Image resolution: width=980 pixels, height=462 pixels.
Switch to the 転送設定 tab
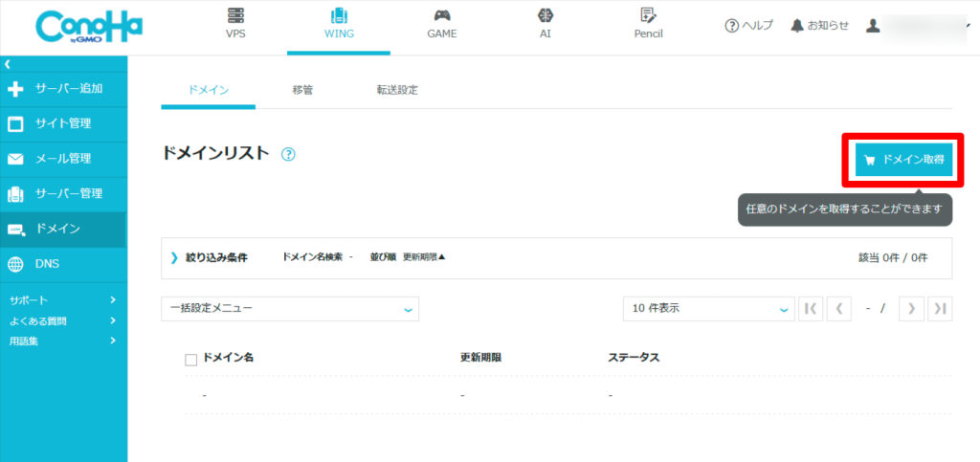click(x=397, y=90)
